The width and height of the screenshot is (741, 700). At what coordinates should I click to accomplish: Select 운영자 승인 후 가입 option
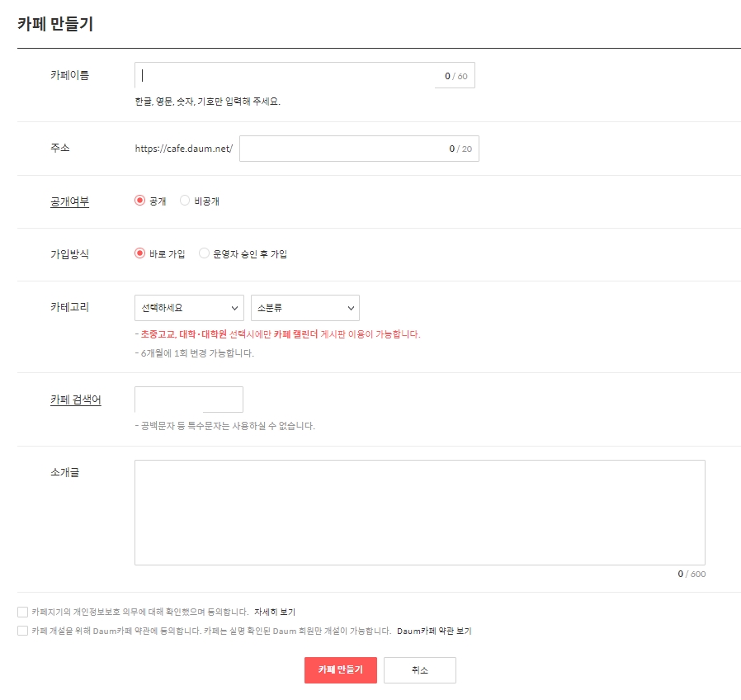(x=204, y=253)
